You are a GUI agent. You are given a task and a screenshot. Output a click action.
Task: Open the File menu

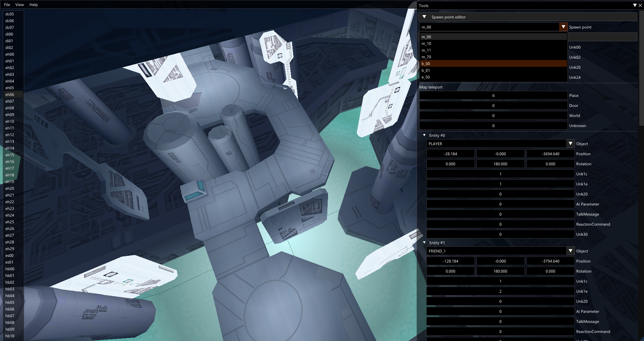click(7, 4)
